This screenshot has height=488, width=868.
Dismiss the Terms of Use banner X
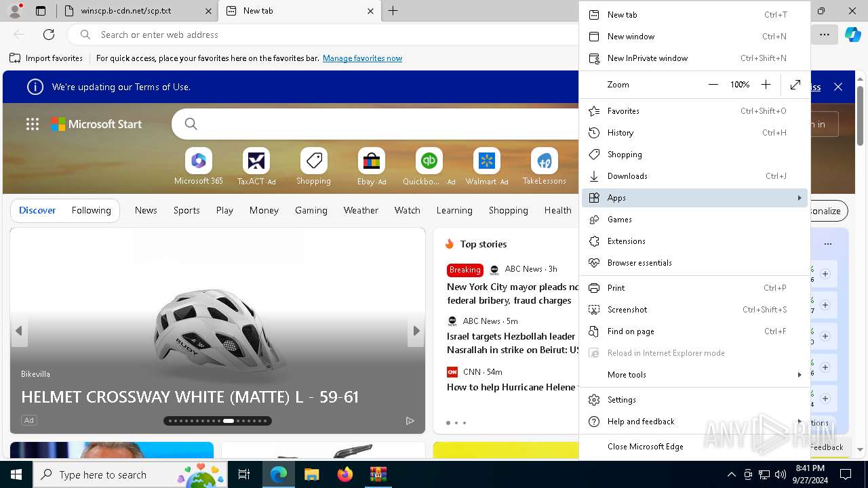pyautogui.click(x=838, y=87)
